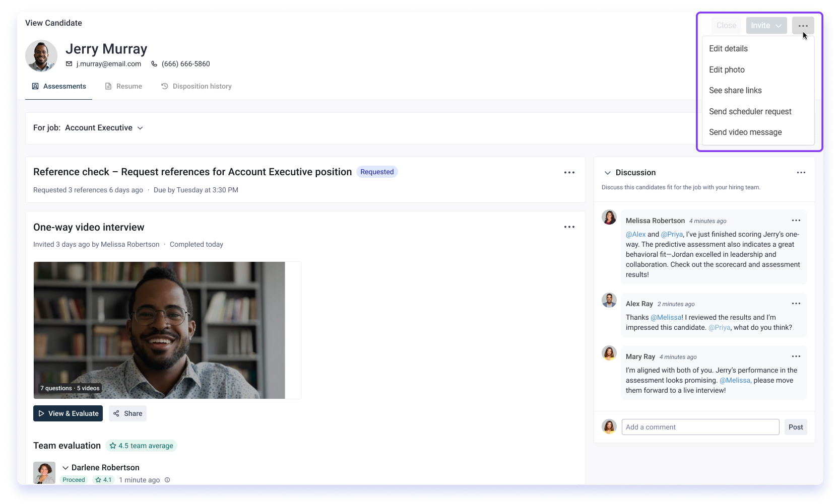
Task: Click the Requested status badge
Action: click(377, 172)
